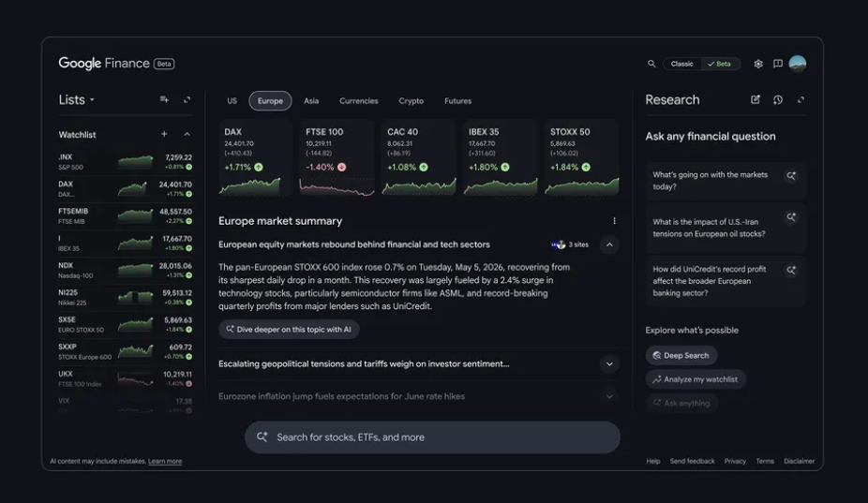Open the Learn more link
The height and width of the screenshot is (503, 868).
(165, 462)
